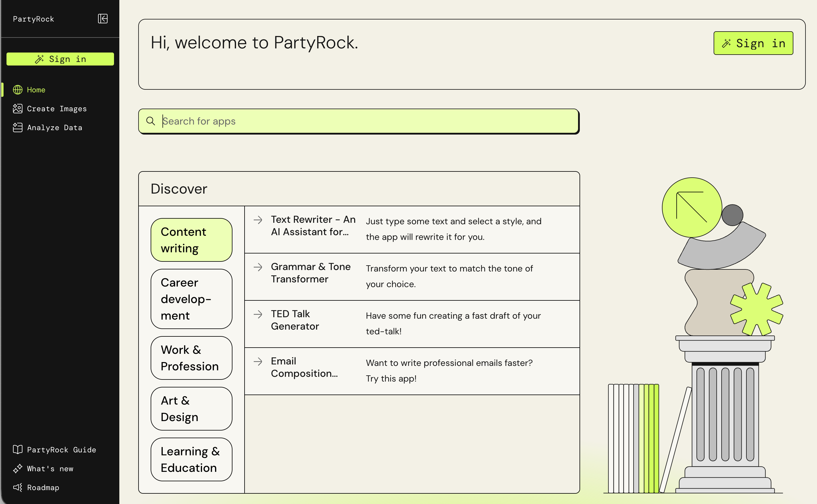Click the PartyRock Guide book icon
Viewport: 817px width, 504px height.
18,449
